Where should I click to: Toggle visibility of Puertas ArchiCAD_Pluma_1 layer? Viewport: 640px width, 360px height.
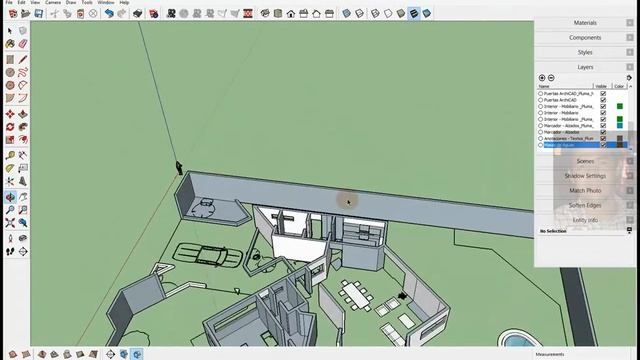coord(603,93)
